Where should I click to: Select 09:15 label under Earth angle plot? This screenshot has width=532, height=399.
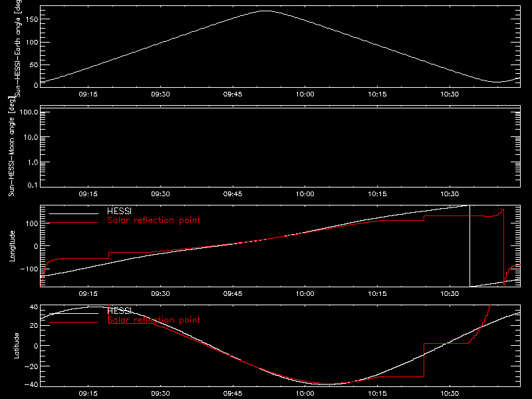click(88, 94)
